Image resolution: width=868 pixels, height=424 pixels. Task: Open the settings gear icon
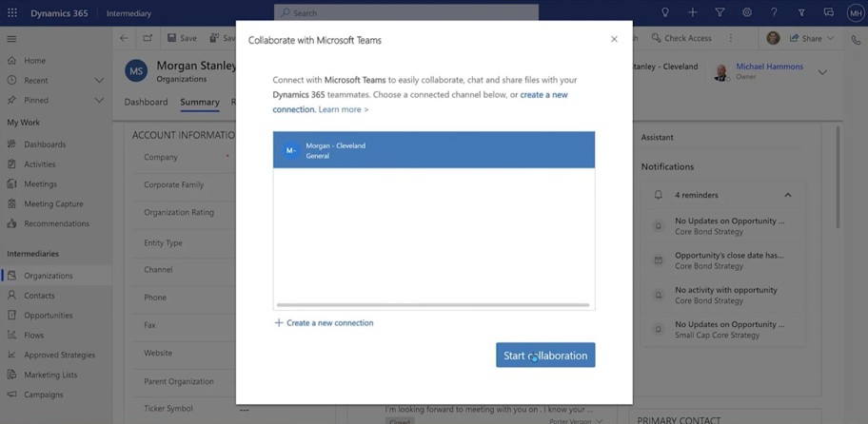(747, 12)
